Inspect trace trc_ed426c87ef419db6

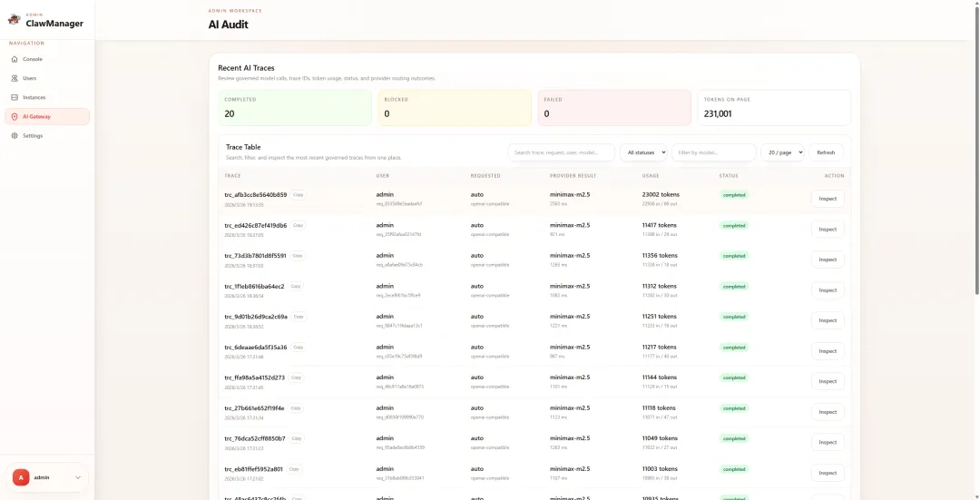click(828, 230)
